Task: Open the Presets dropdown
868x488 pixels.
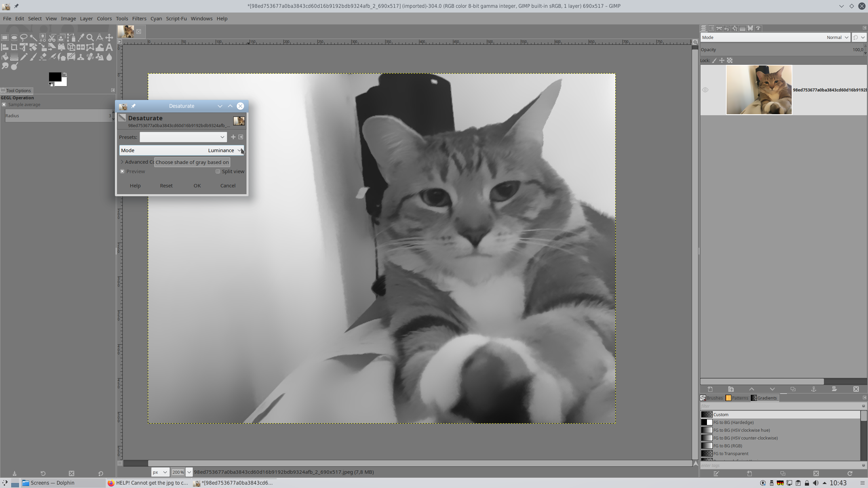Action: click(183, 137)
